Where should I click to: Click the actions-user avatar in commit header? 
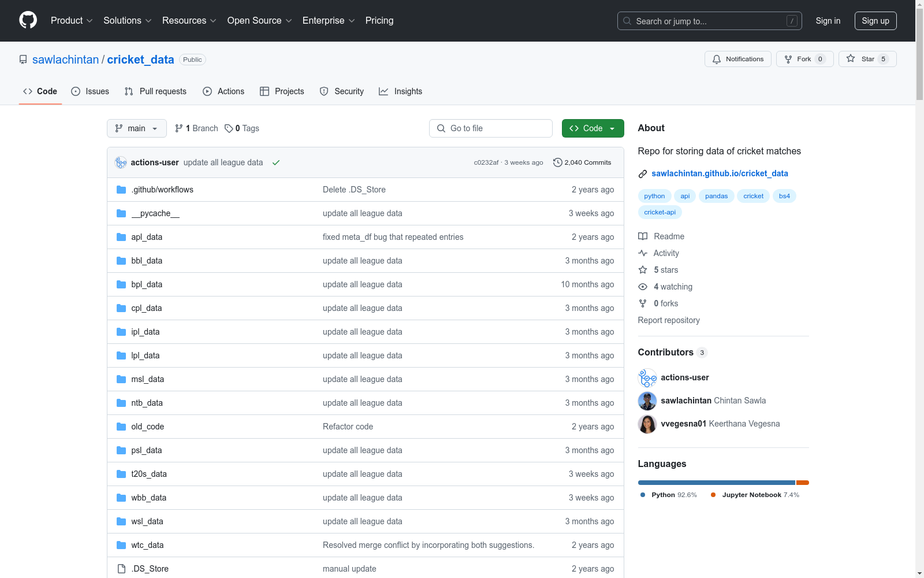(x=121, y=162)
